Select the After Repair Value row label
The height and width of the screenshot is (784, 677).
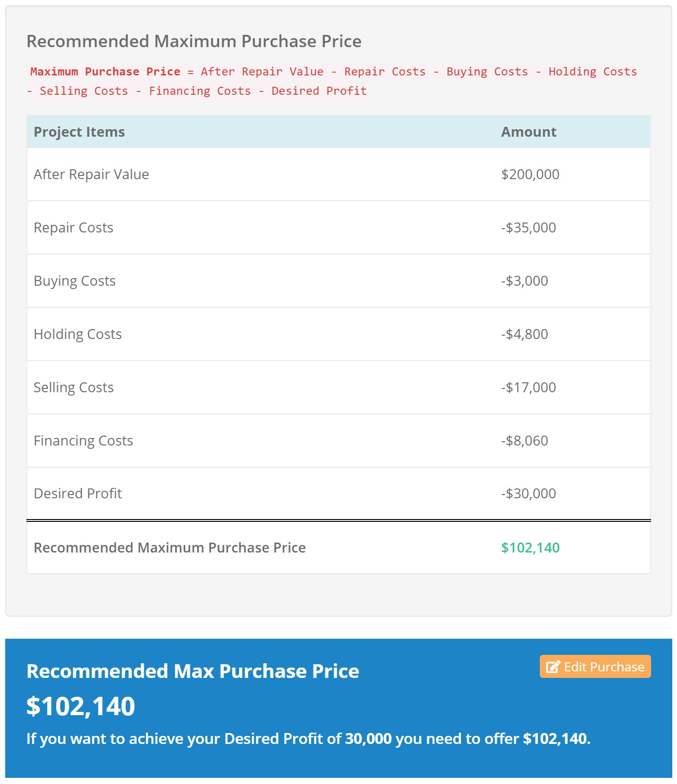[91, 174]
